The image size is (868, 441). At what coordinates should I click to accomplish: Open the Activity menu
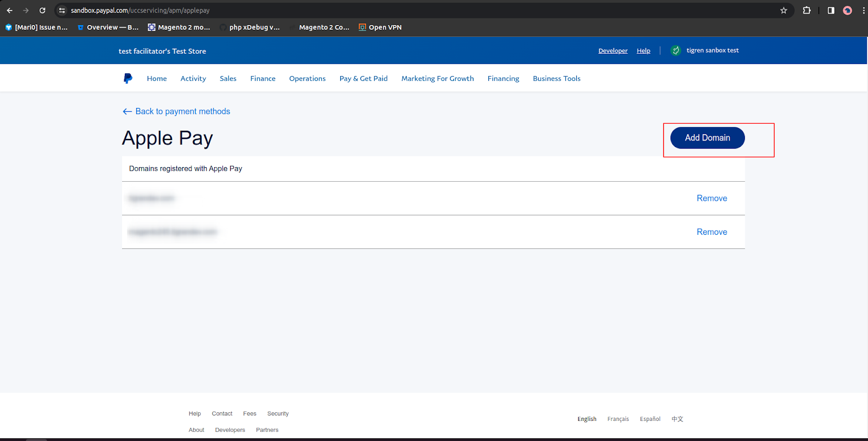tap(193, 79)
